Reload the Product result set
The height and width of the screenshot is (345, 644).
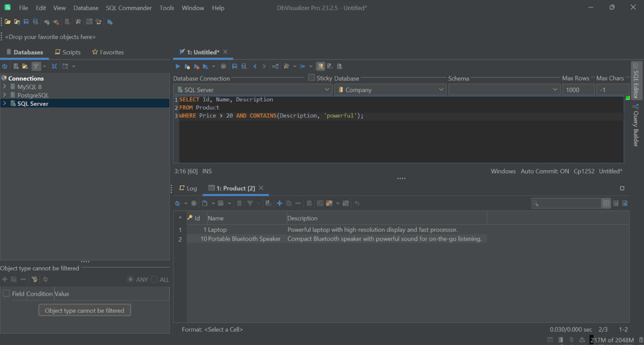tap(178, 203)
